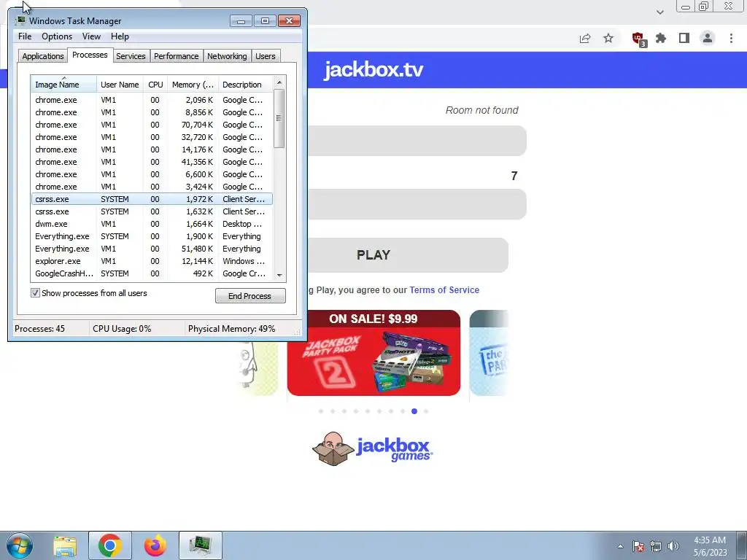
Task: Sort processes by Image Name column
Action: tap(64, 85)
